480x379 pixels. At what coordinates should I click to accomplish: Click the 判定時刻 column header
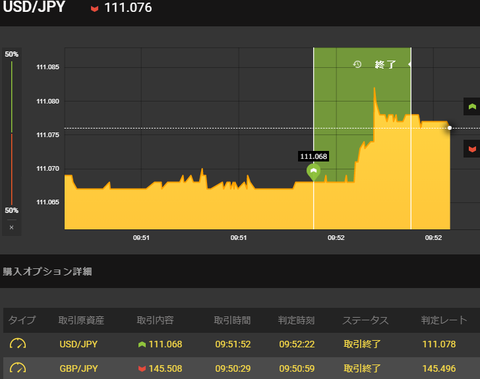[296, 320]
